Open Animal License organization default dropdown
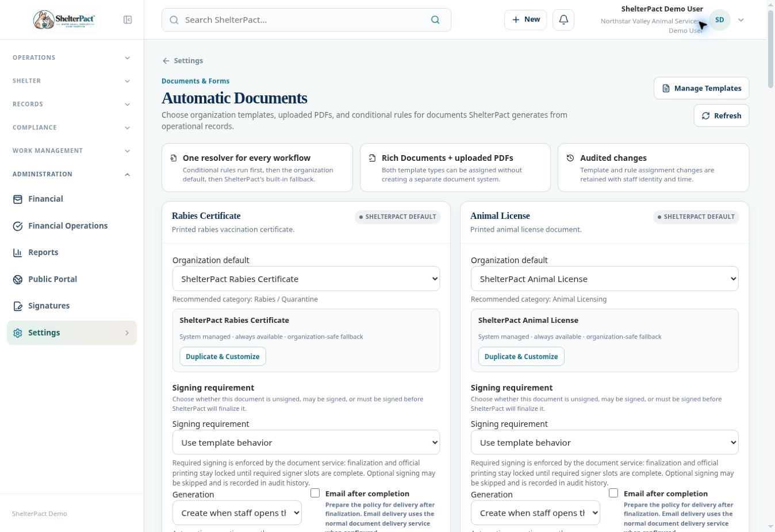775x532 pixels. pyautogui.click(x=604, y=279)
